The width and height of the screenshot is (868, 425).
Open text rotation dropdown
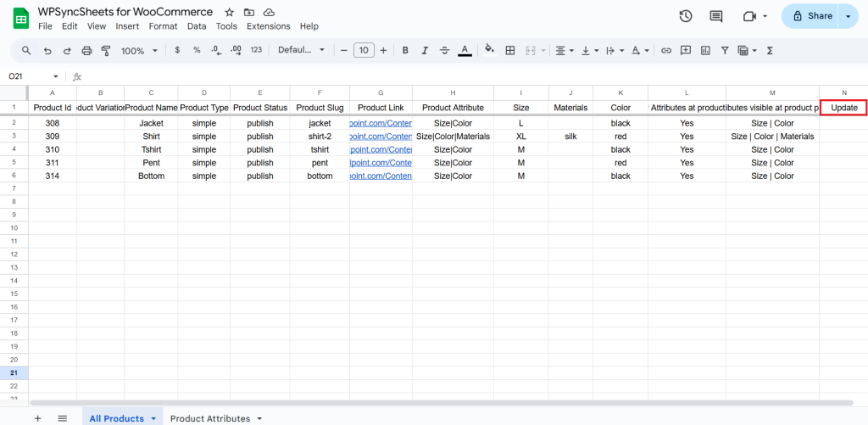coord(640,50)
